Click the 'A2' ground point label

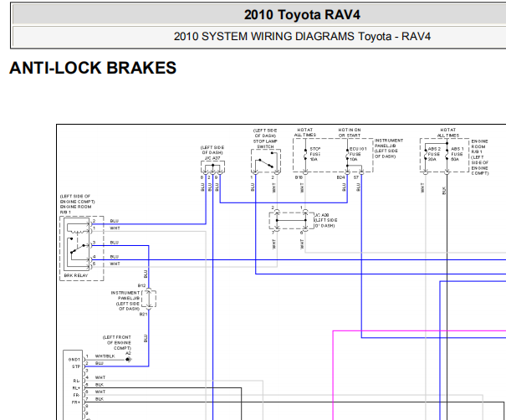point(128,354)
